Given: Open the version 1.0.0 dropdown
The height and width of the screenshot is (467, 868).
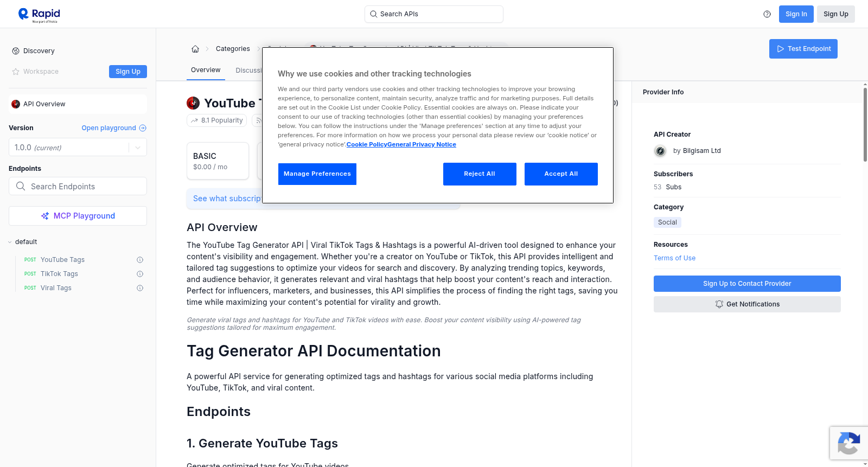Looking at the screenshot, I should (x=78, y=148).
